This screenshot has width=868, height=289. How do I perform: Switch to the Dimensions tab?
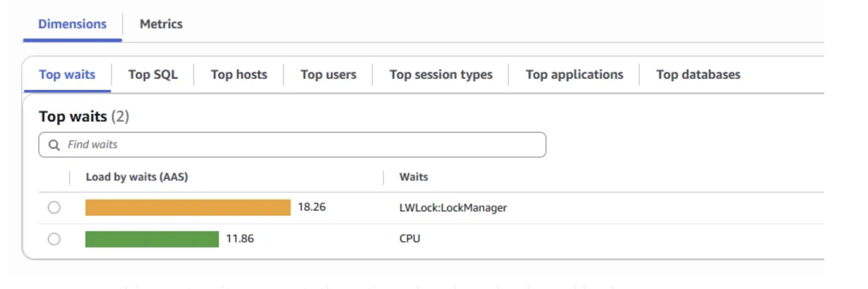coord(72,24)
